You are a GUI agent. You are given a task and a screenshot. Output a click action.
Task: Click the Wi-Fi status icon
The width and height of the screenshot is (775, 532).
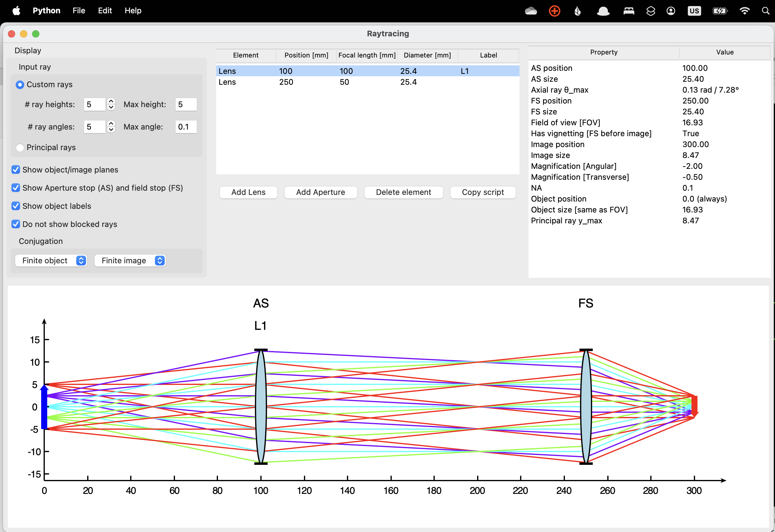click(744, 11)
